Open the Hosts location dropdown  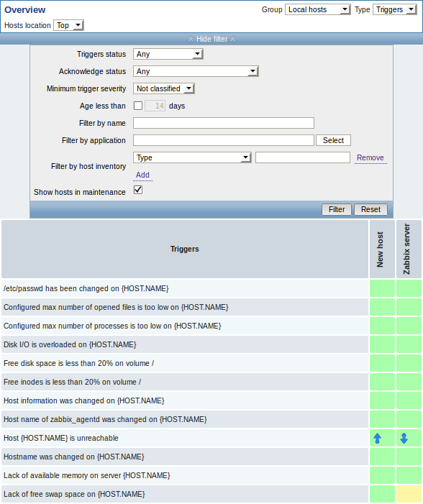69,25
